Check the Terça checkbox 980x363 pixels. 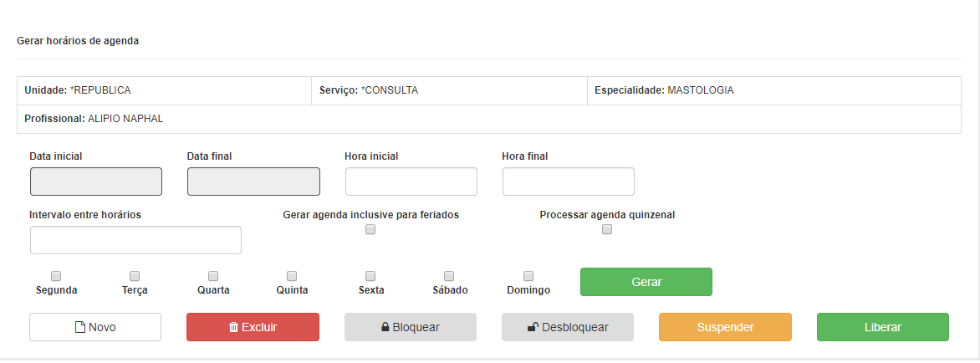(x=135, y=276)
